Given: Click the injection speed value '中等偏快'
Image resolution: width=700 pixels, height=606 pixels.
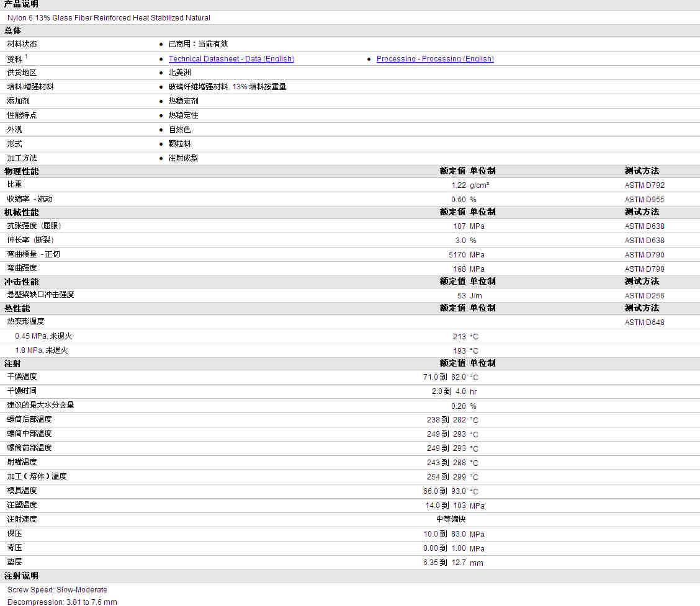Looking at the screenshot, I should click(451, 519).
